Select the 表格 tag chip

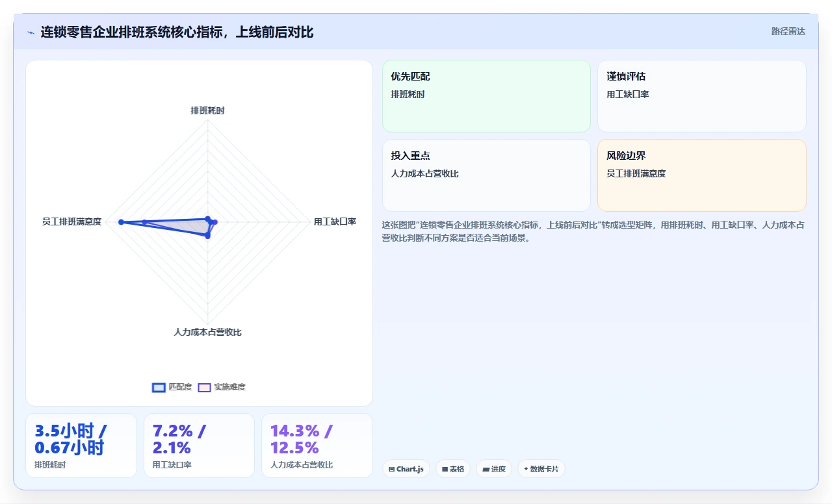coord(453,469)
